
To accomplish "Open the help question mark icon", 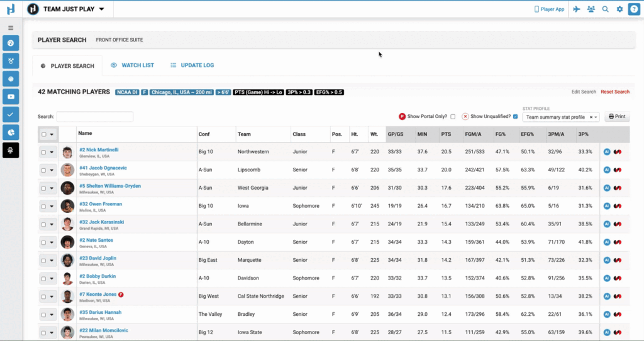I will coord(634,9).
